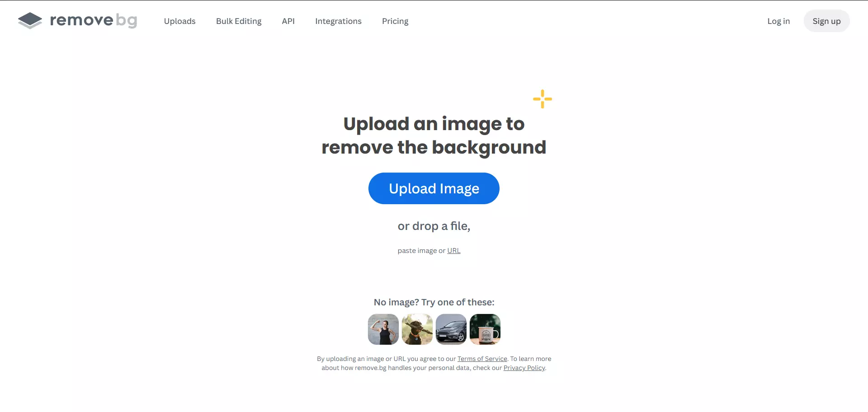Click the yellow sparkle plus decoration
The height and width of the screenshot is (412, 868).
542,99
